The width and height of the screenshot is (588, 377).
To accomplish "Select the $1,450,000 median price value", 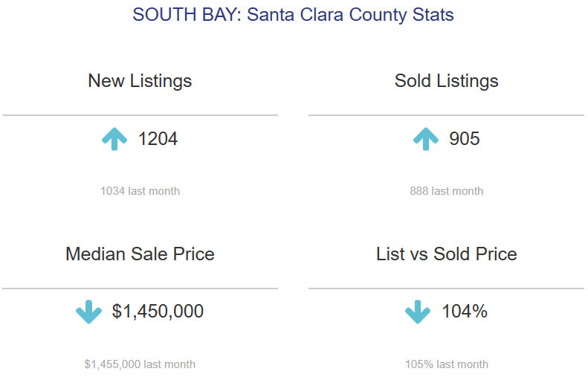I will [x=158, y=312].
